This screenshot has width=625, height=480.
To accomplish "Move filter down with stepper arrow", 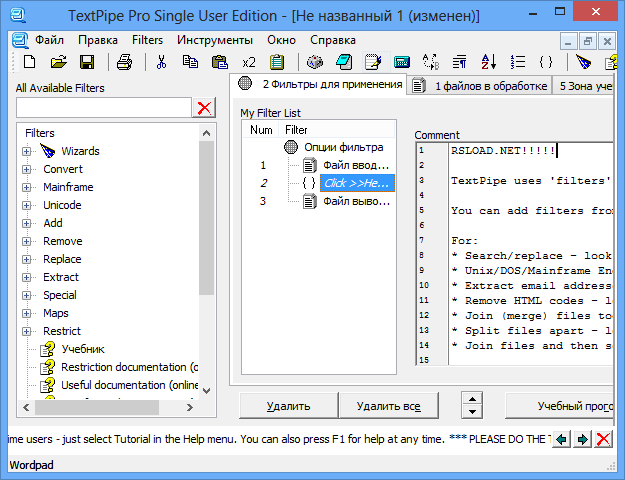I will tap(472, 412).
